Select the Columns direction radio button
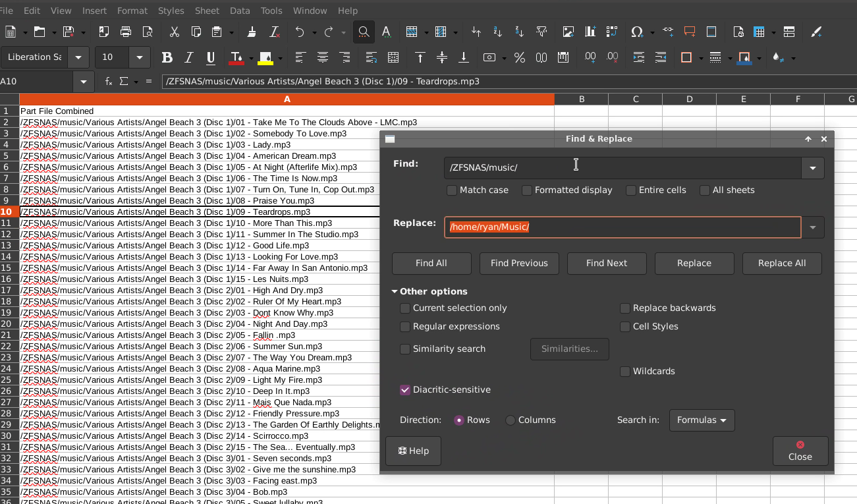Screen dimensions: 857x504 click(509, 420)
